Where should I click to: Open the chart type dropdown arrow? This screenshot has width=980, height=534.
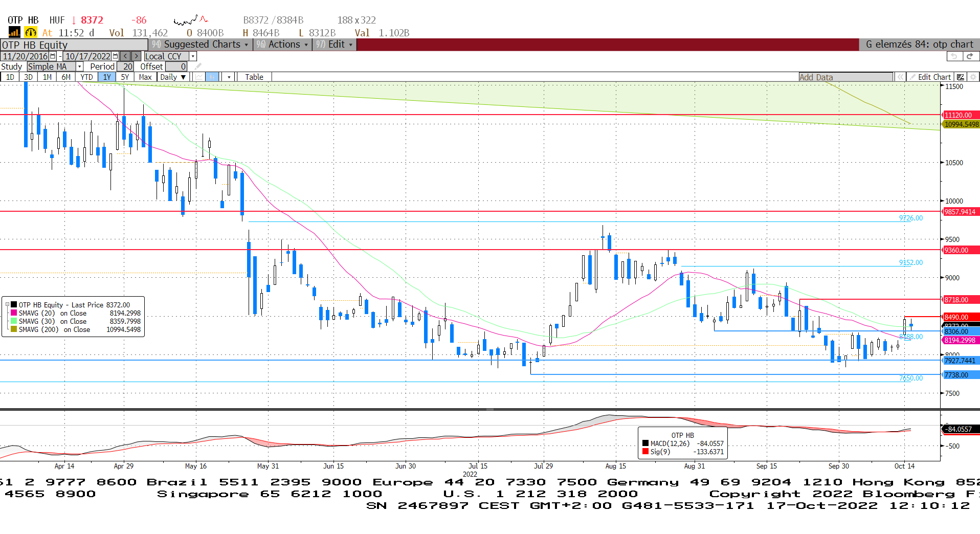[x=229, y=77]
